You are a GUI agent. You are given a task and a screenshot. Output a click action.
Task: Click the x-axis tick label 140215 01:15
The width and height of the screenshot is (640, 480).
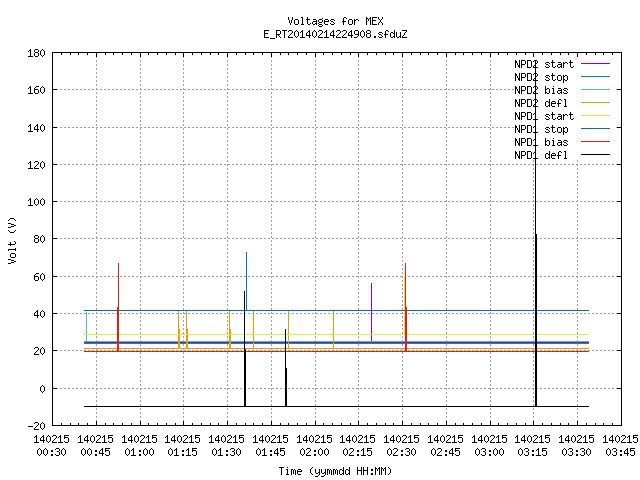182,446
